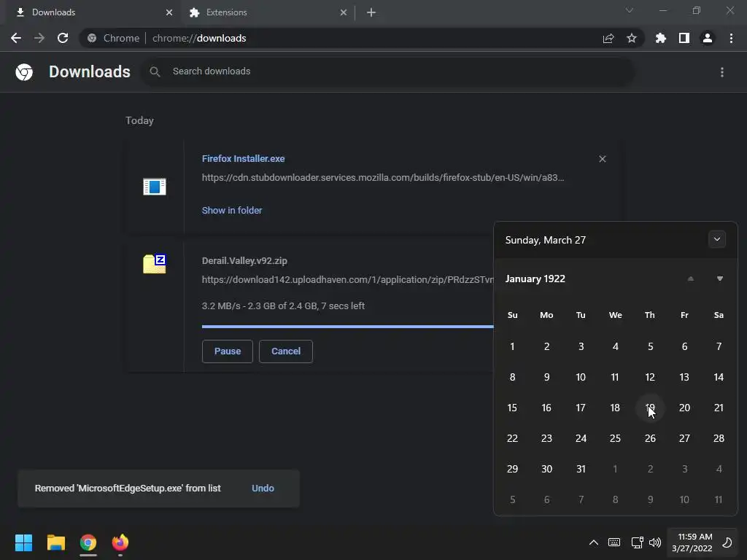The width and height of the screenshot is (747, 560).
Task: Select January 12 in the calendar
Action: (x=650, y=377)
